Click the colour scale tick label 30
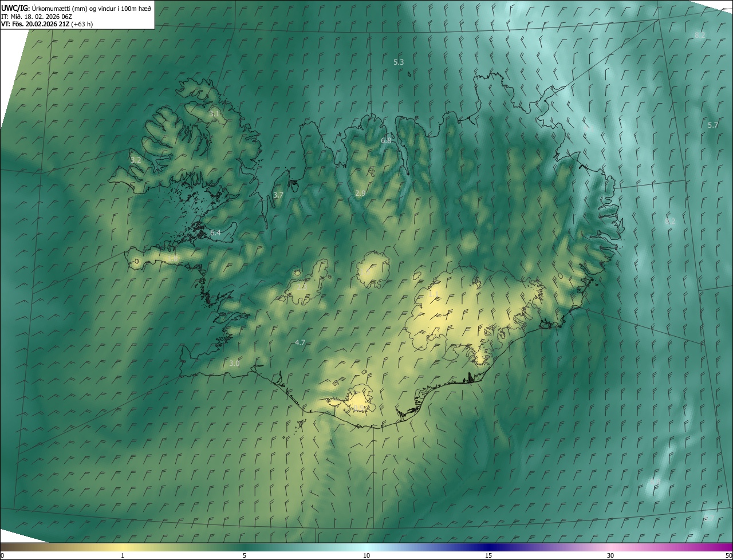733x560 pixels. pyautogui.click(x=610, y=555)
